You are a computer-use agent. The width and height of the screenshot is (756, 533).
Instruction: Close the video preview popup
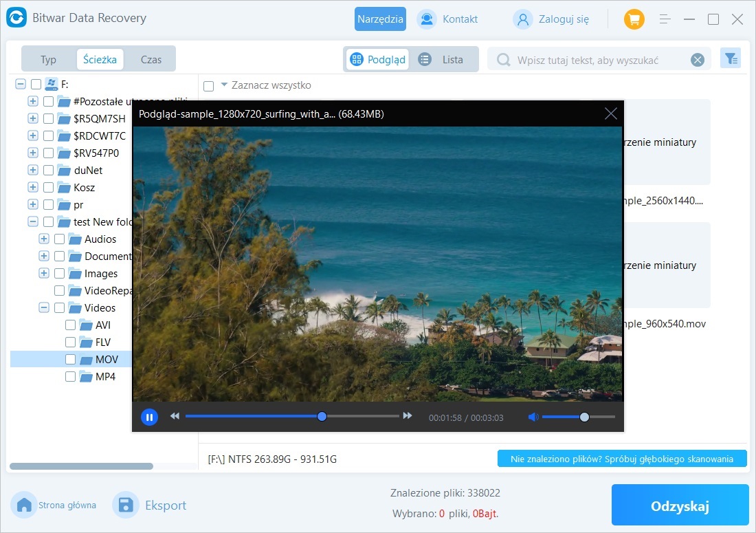[x=610, y=113]
